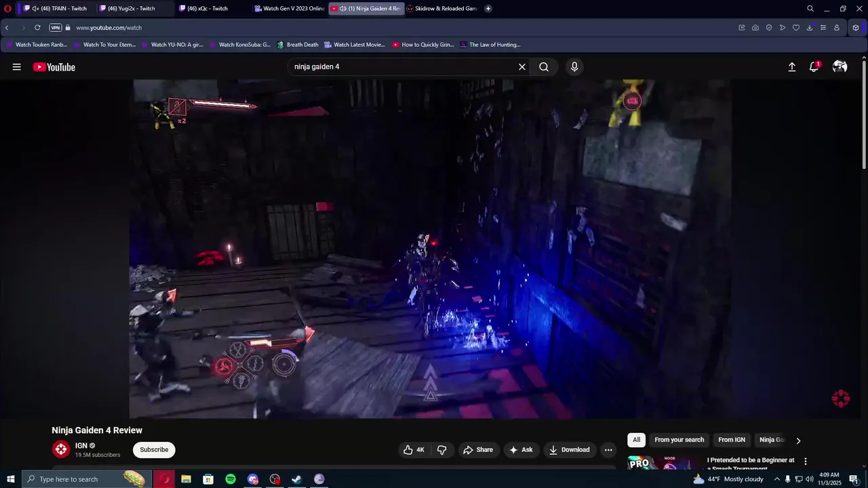Open How to Quickly Grin... bookmark
The width and height of the screenshot is (868, 488).
tap(423, 45)
